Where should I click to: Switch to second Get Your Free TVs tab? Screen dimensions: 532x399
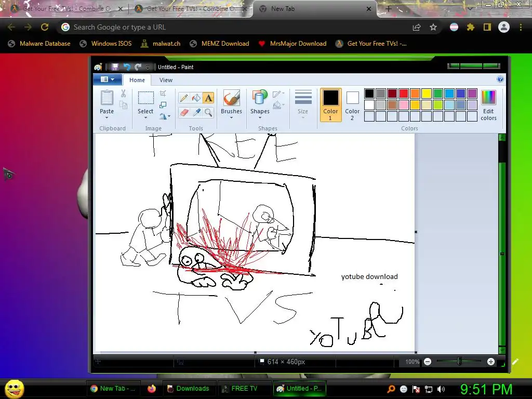point(191,9)
